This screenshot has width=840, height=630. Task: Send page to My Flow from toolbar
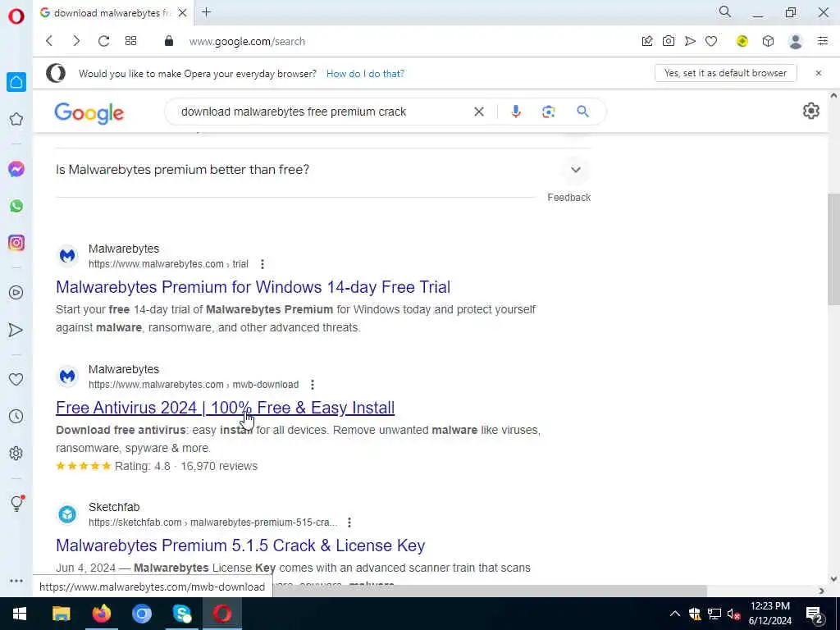[x=690, y=41]
